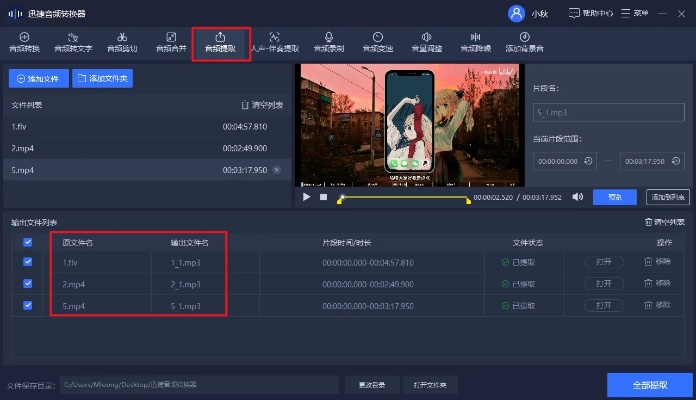Click the trash icon for the 1.flv output row
This screenshot has height=400, width=696.
click(649, 262)
